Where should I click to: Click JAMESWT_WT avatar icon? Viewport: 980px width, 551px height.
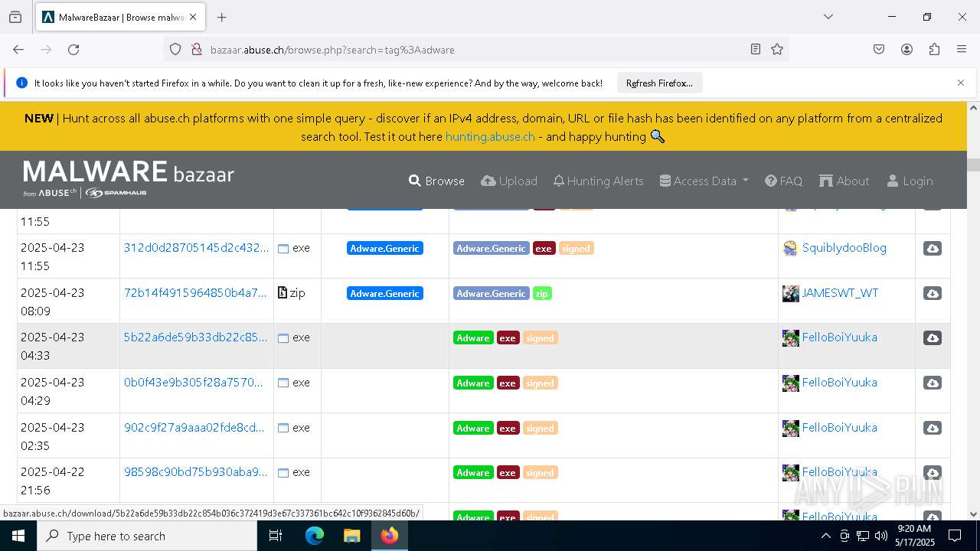(791, 293)
